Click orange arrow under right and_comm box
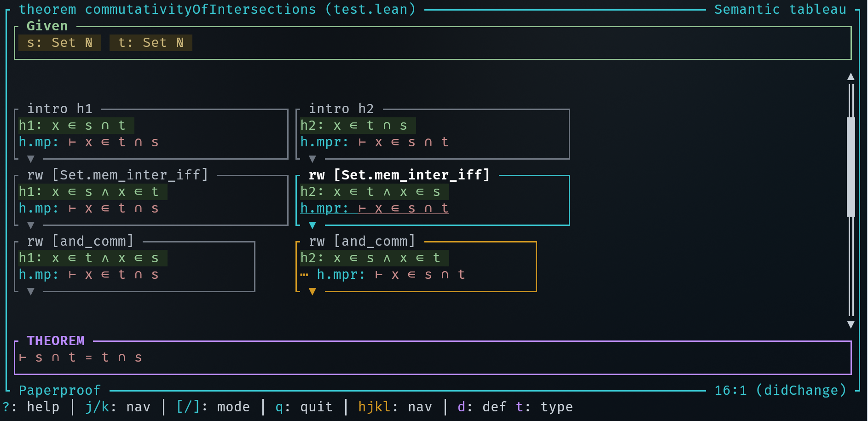The height and width of the screenshot is (421, 868). [312, 292]
